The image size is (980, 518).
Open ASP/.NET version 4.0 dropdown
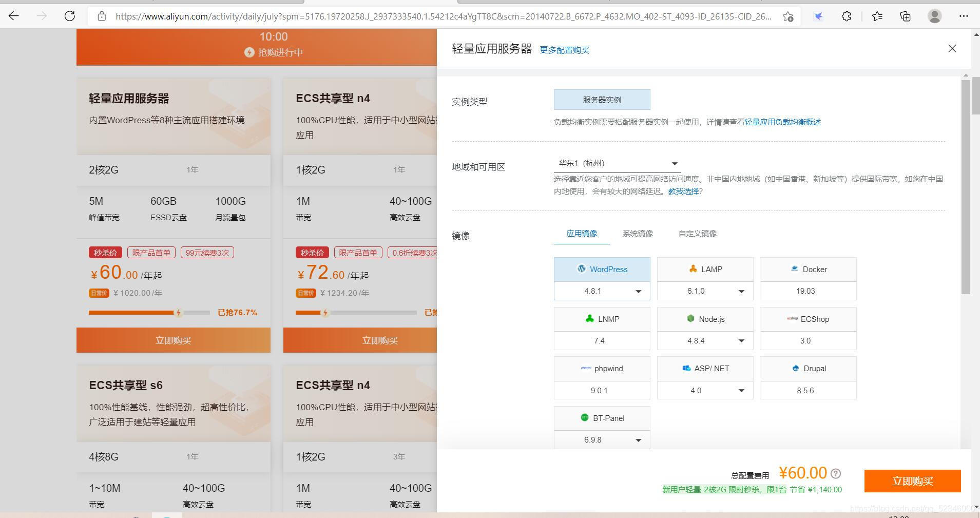pos(705,391)
